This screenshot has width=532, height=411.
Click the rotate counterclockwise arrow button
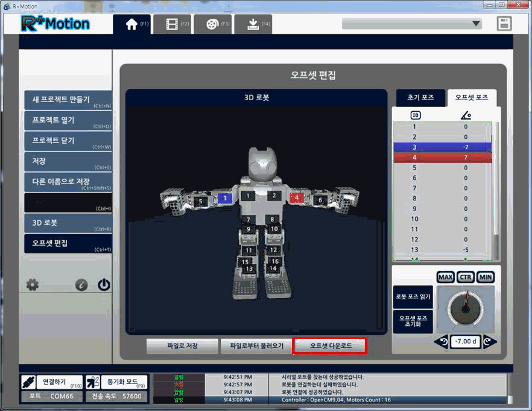pos(442,342)
